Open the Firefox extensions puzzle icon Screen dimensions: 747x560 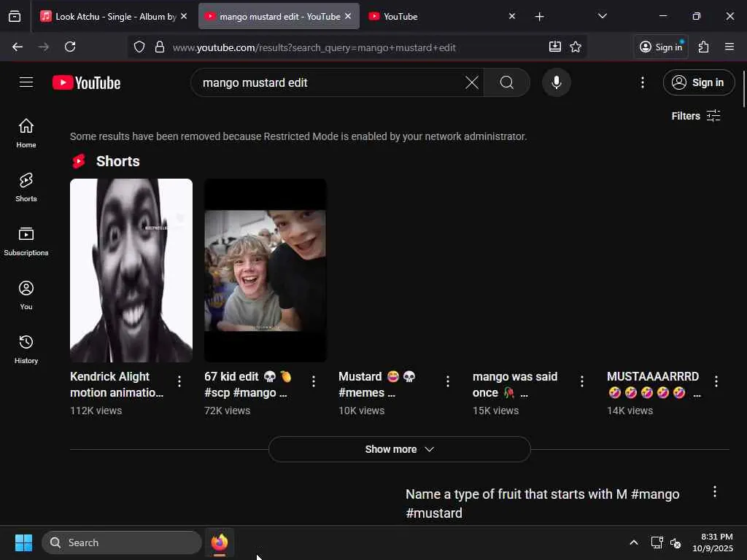tap(703, 47)
